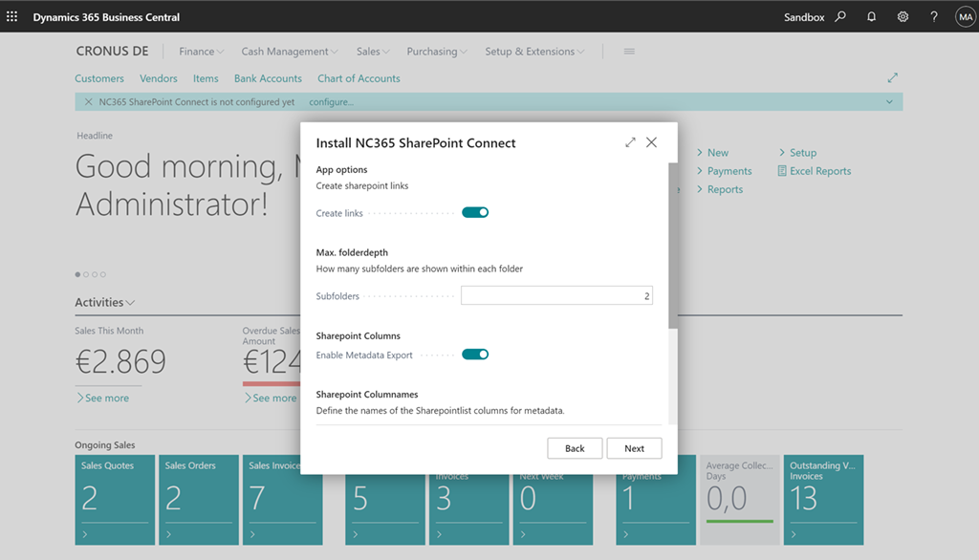Open the Chart of Accounts page
Viewport: 979px width, 560px height.
pyautogui.click(x=359, y=78)
